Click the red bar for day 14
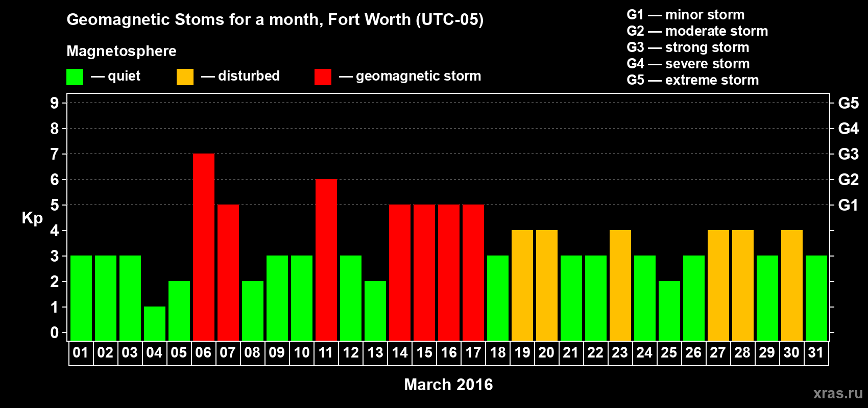The width and height of the screenshot is (868, 408). tap(400, 272)
